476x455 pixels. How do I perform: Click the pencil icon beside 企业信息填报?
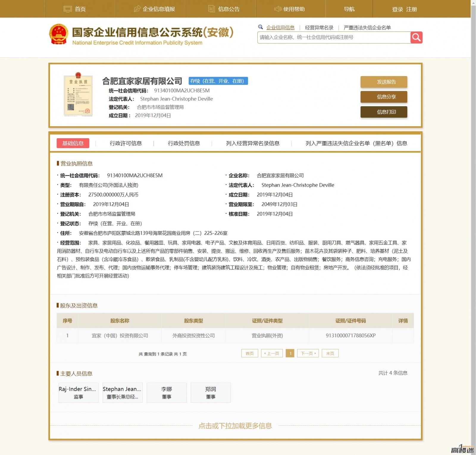coord(137,9)
